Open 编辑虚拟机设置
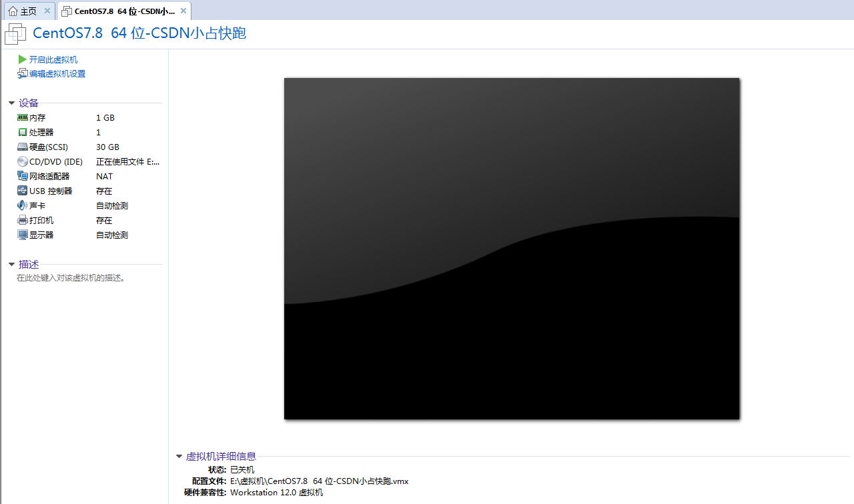This screenshot has height=504, width=854. click(57, 73)
